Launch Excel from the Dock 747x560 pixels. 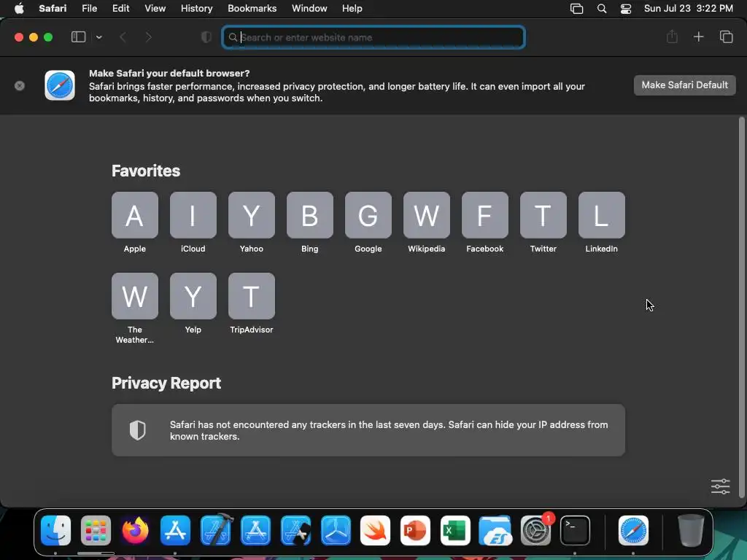(x=455, y=531)
